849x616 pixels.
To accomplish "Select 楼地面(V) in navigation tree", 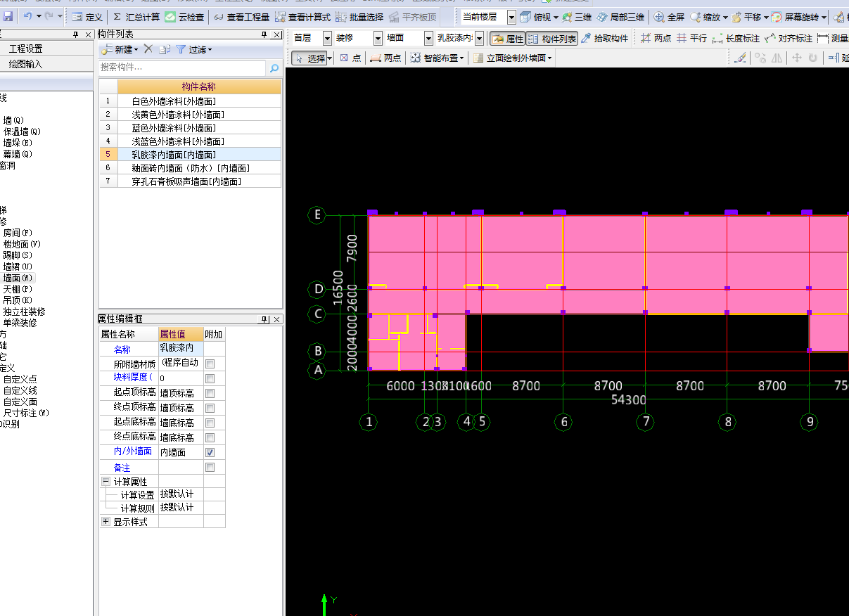I will tap(22, 244).
